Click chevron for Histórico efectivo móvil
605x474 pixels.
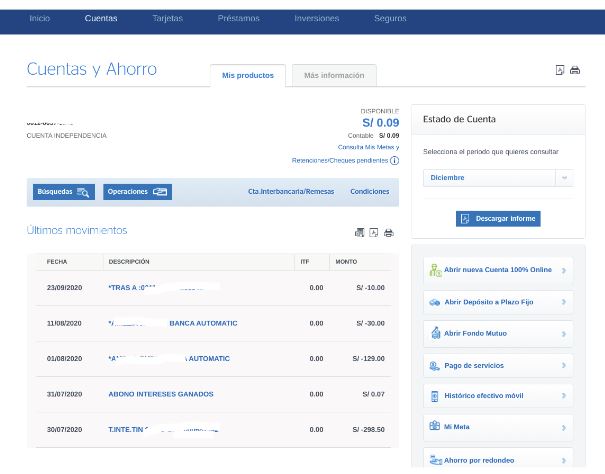coord(564,396)
